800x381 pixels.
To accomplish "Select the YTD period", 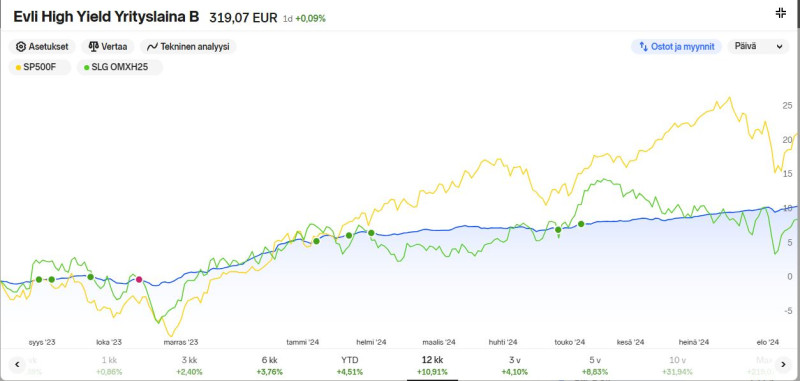I will click(x=349, y=365).
